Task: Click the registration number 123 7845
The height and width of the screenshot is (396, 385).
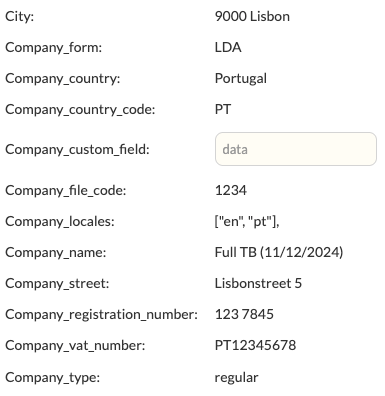Action: pyautogui.click(x=244, y=314)
